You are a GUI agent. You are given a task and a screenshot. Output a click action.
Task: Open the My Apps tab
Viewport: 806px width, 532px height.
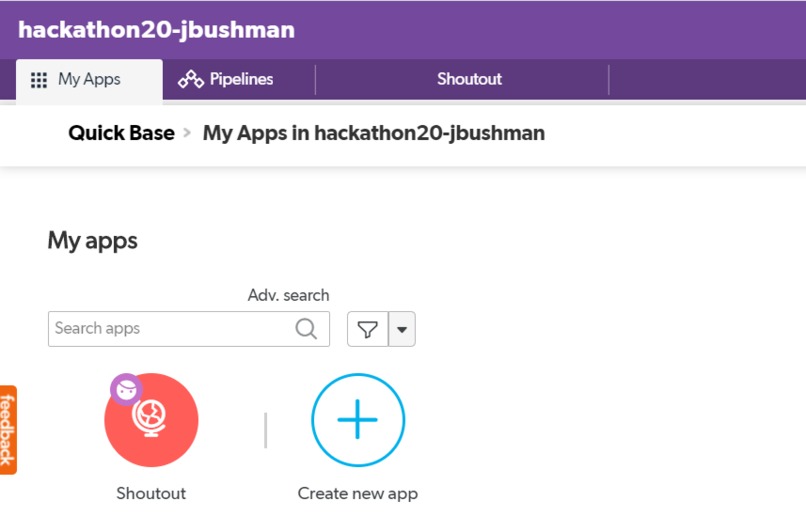coord(89,80)
